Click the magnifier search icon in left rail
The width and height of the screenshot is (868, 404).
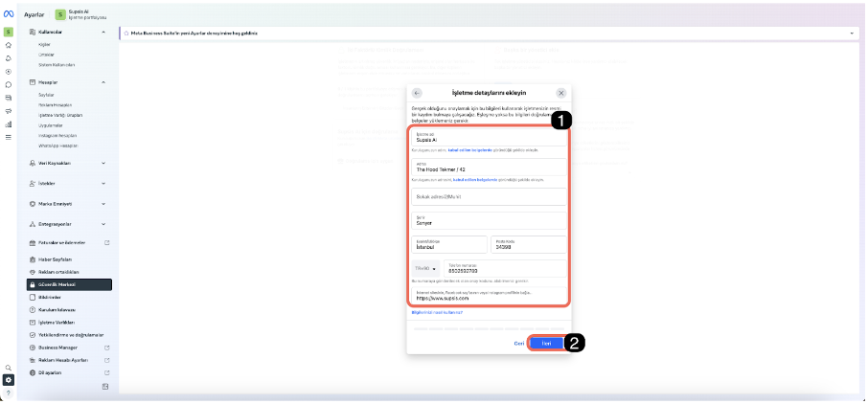(x=9, y=368)
